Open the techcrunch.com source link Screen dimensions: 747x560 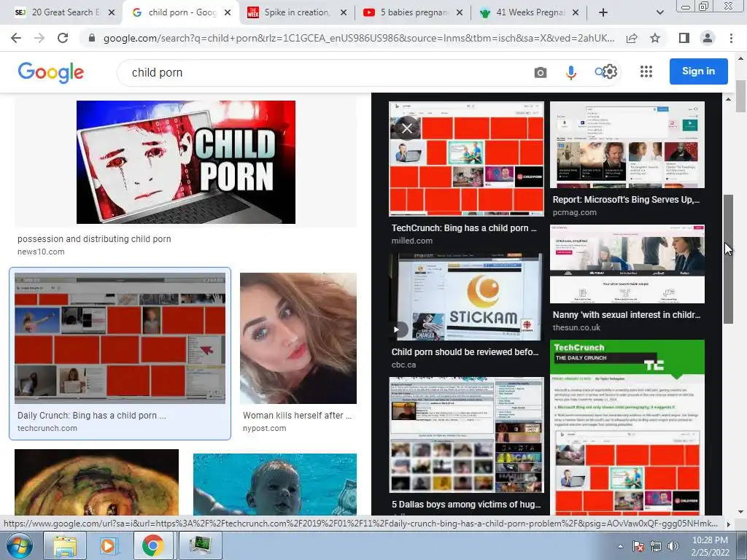pos(47,428)
